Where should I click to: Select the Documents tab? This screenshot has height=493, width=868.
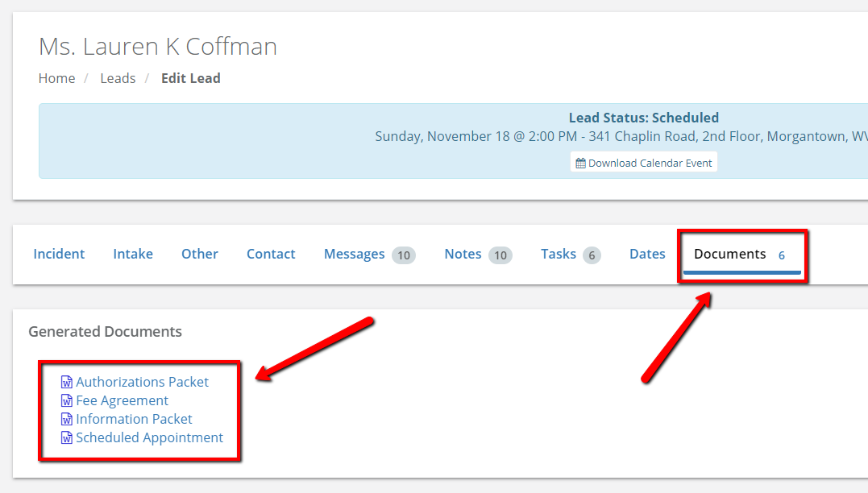(729, 254)
